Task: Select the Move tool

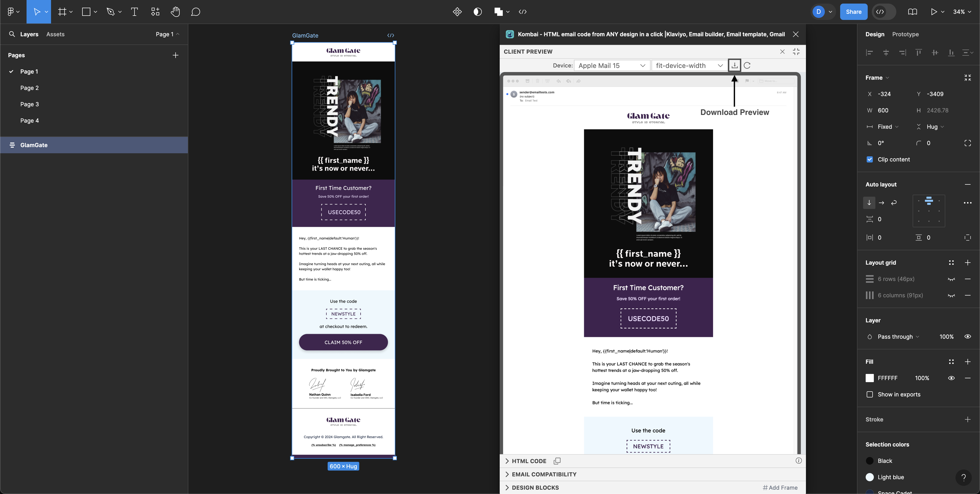Action: tap(36, 12)
